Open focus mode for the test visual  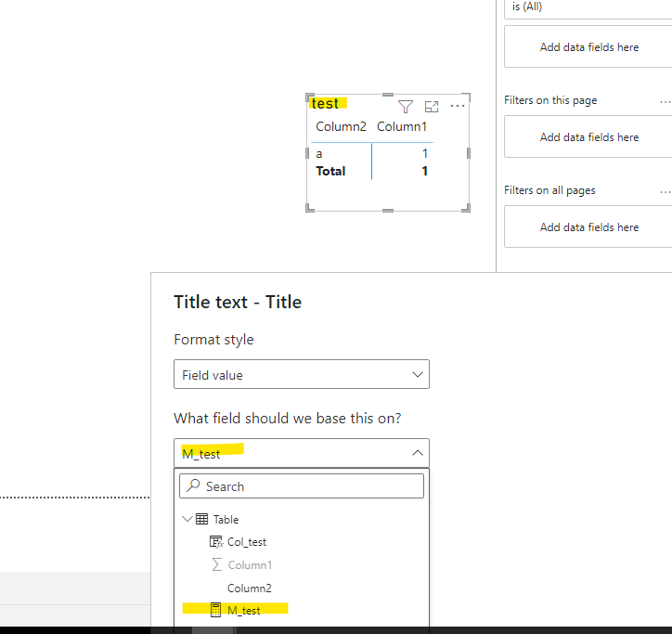(432, 107)
